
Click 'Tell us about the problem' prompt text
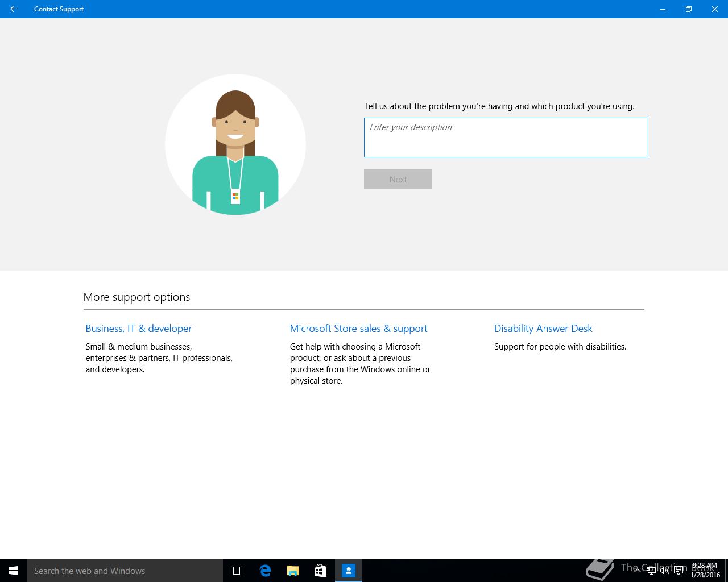(x=499, y=106)
